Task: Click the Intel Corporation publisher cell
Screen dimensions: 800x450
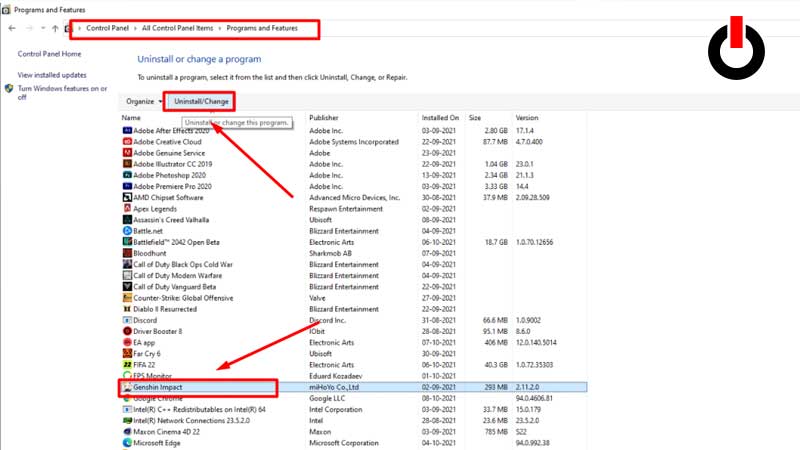Action: coord(336,410)
